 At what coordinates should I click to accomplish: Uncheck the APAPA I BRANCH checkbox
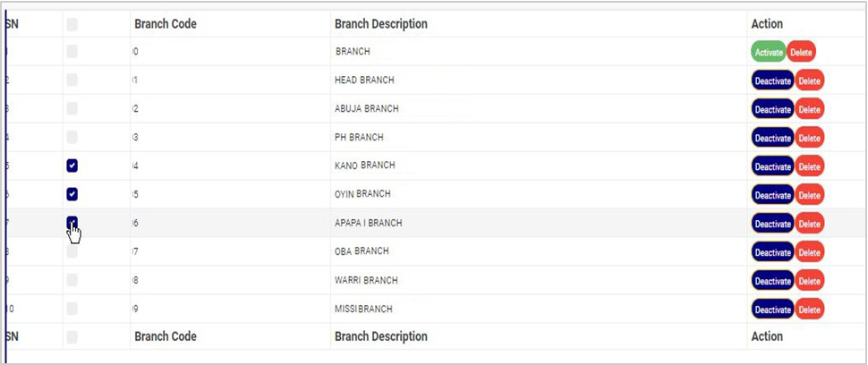pos(72,222)
